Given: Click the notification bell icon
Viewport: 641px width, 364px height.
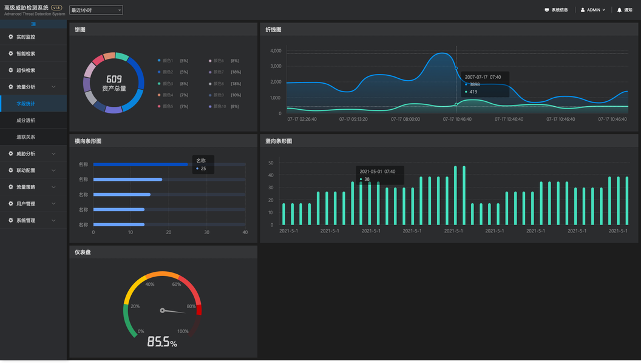Looking at the screenshot, I should [619, 10].
